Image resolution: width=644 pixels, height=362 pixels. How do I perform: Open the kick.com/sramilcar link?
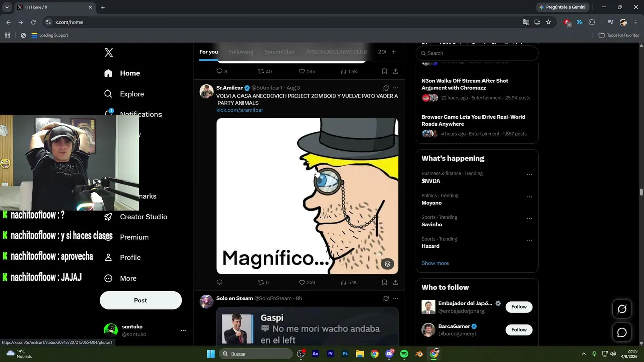click(x=239, y=110)
